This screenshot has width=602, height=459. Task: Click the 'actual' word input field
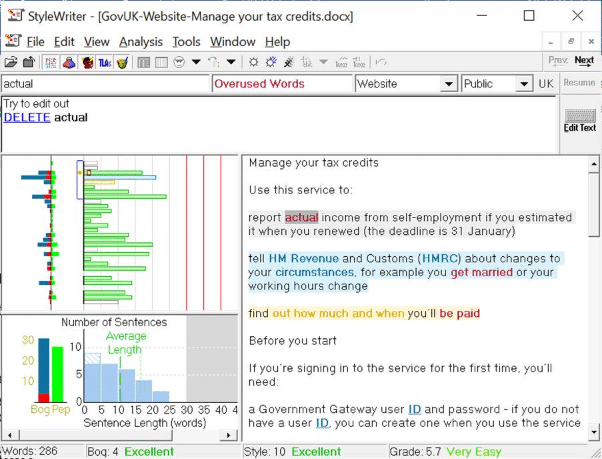[x=105, y=84]
